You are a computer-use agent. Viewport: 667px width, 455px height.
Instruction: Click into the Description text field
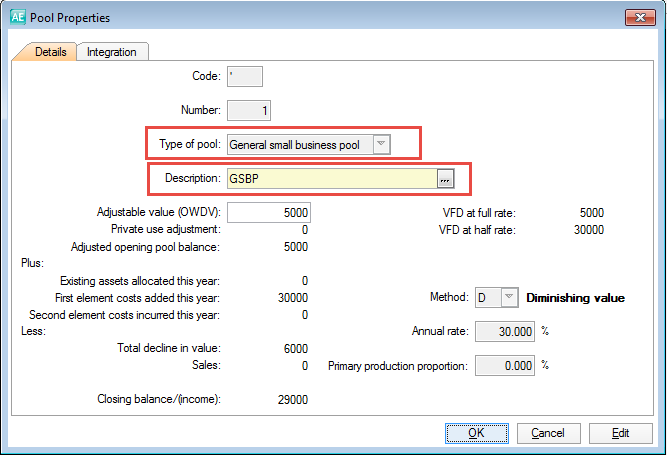[331, 178]
